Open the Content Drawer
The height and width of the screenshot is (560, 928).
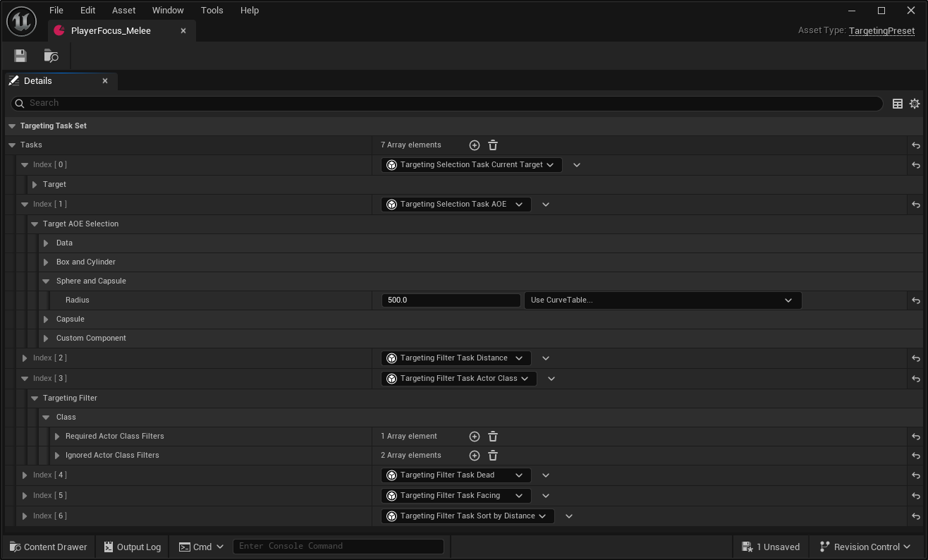49,547
